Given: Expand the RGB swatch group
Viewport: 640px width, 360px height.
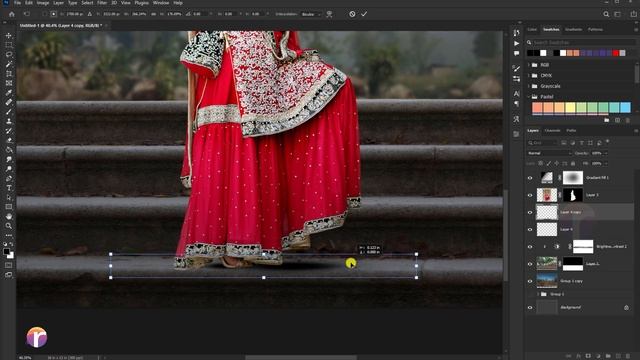Looking at the screenshot, I should coord(529,65).
